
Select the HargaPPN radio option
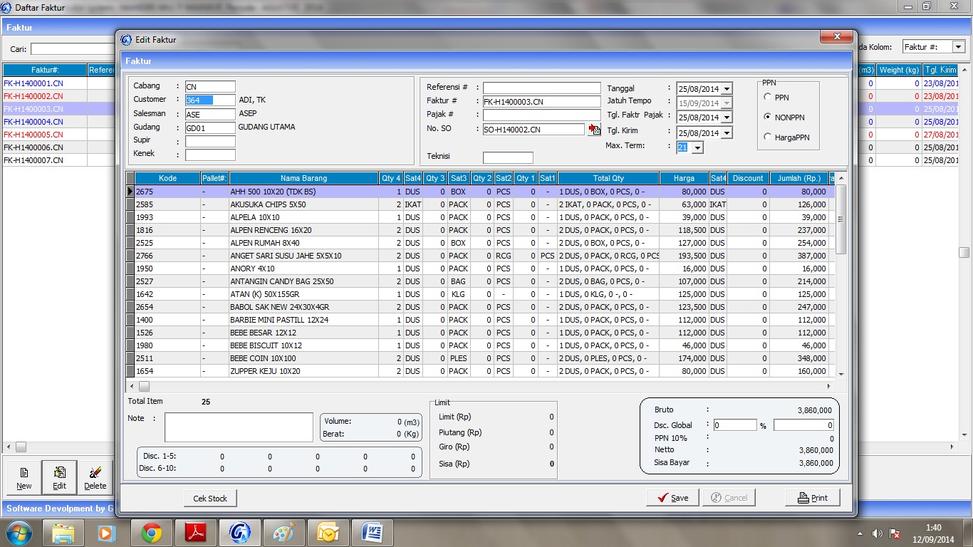pyautogui.click(x=768, y=137)
